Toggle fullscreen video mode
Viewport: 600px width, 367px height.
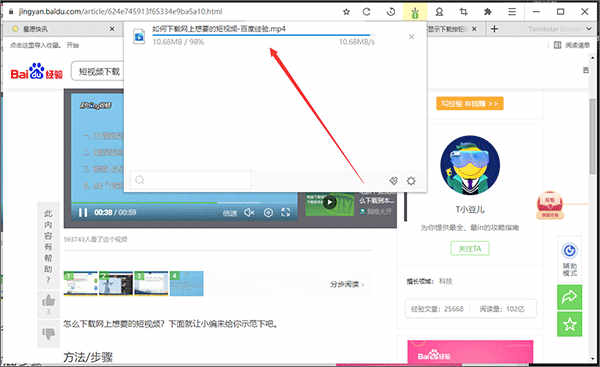285,212
